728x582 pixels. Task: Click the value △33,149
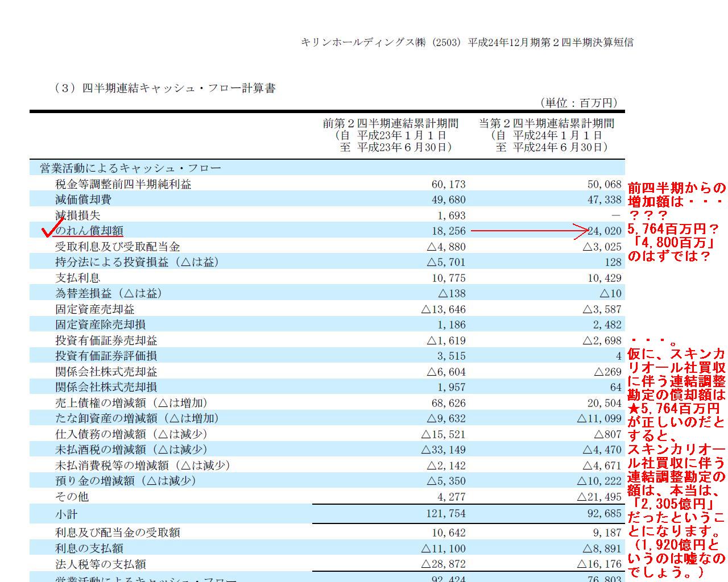click(443, 450)
